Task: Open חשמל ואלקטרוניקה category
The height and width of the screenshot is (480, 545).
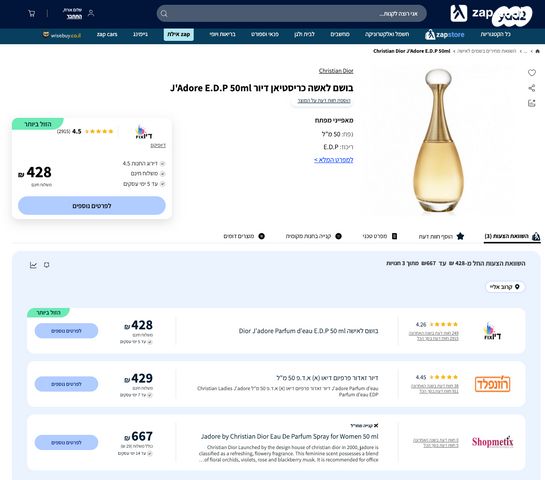Action: tap(387, 34)
